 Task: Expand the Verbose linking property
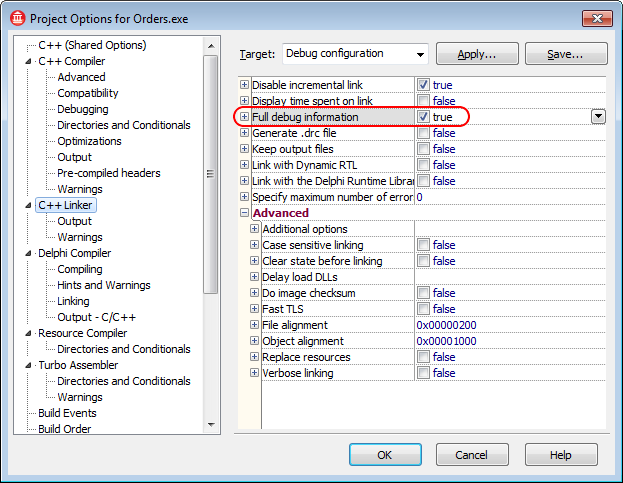pyautogui.click(x=255, y=373)
